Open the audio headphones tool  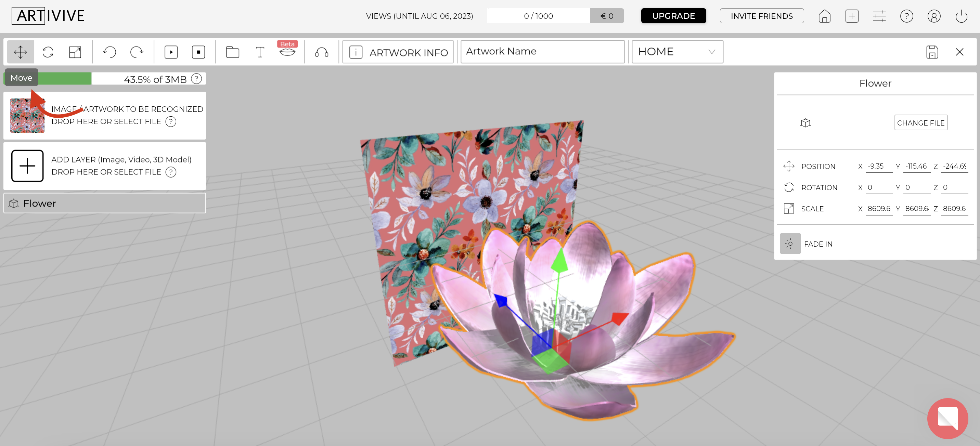pyautogui.click(x=322, y=52)
